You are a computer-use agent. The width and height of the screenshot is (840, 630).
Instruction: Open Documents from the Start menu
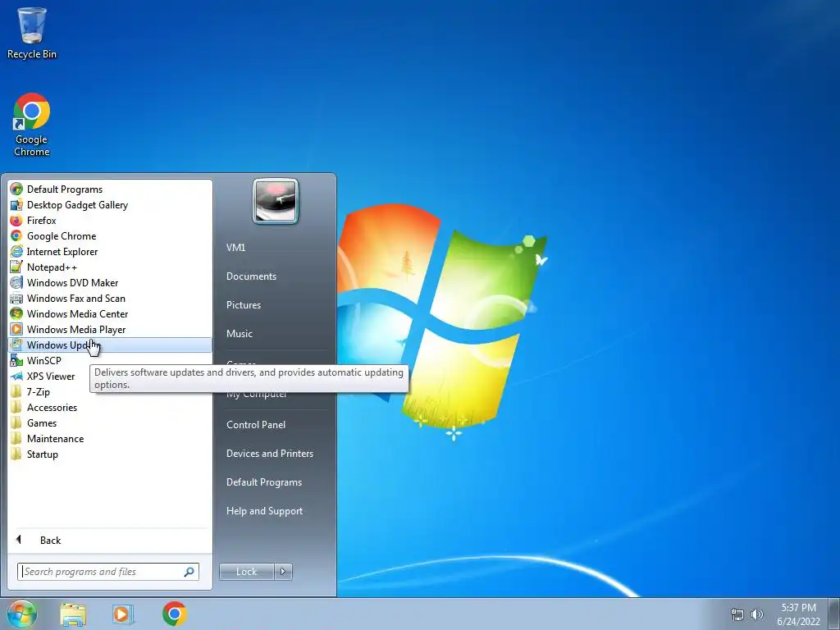click(x=251, y=276)
